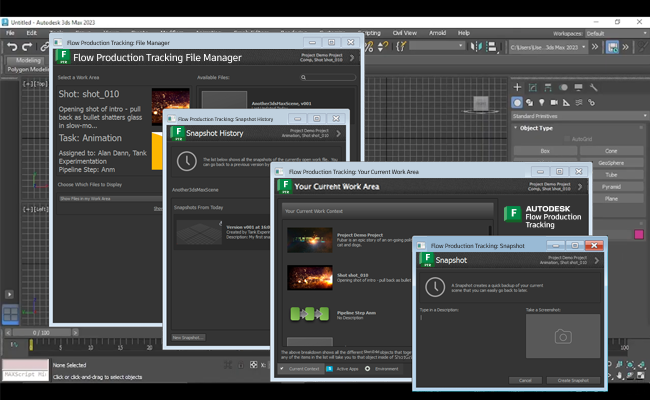
Task: Switch to Current Context tab in Work Area
Action: tap(300, 368)
